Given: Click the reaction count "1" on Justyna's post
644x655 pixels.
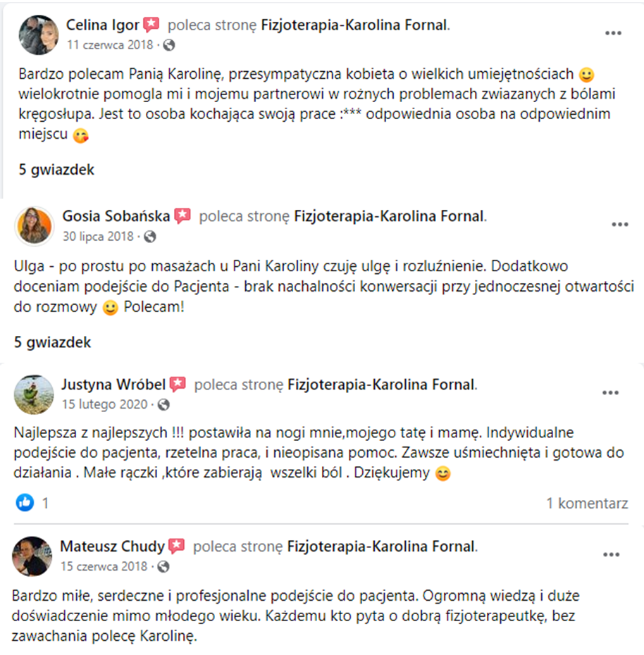Looking at the screenshot, I should (x=46, y=504).
